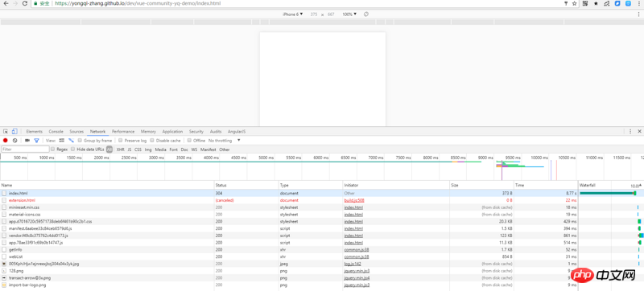The width and height of the screenshot is (644, 291).
Task: Switch to large request rows view
Action: (62, 141)
